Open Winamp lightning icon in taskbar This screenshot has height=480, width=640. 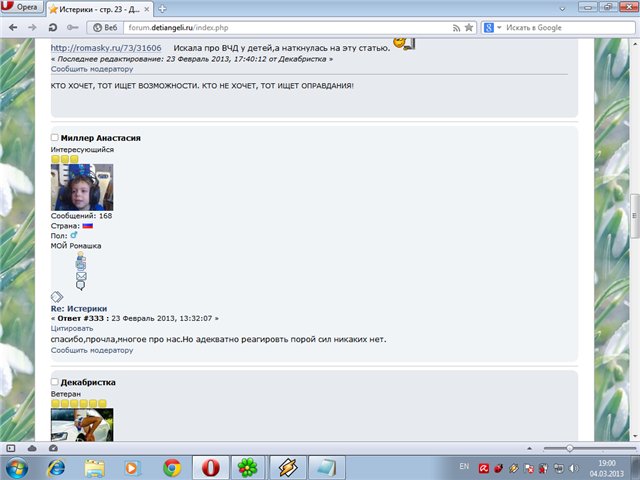287,468
